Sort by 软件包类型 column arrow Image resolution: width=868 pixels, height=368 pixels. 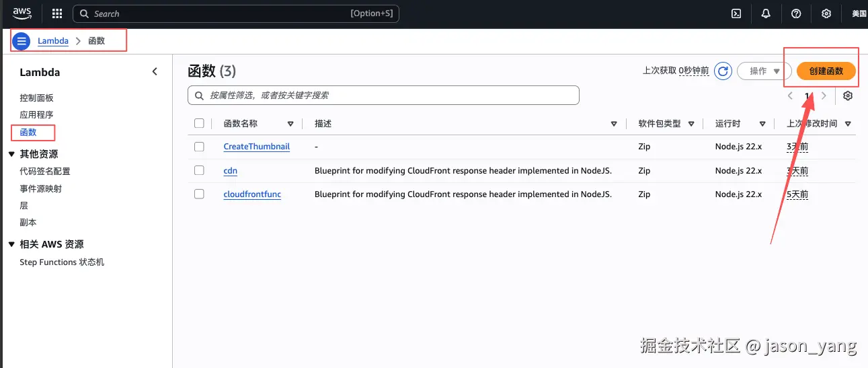point(690,124)
